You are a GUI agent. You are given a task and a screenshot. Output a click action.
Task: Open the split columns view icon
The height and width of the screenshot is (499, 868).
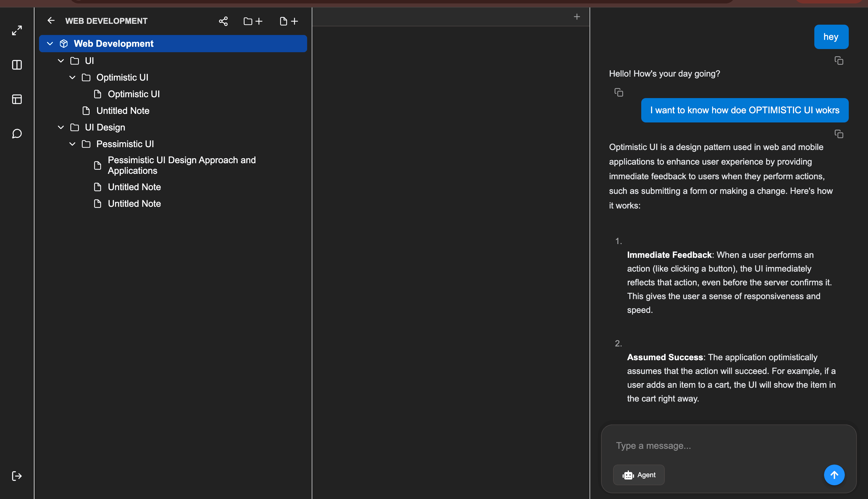point(17,65)
